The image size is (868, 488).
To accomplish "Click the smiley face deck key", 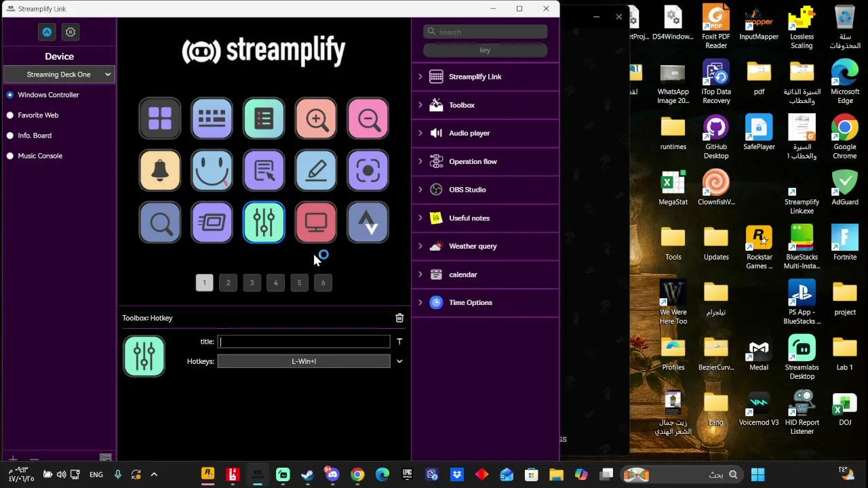I will [x=212, y=170].
